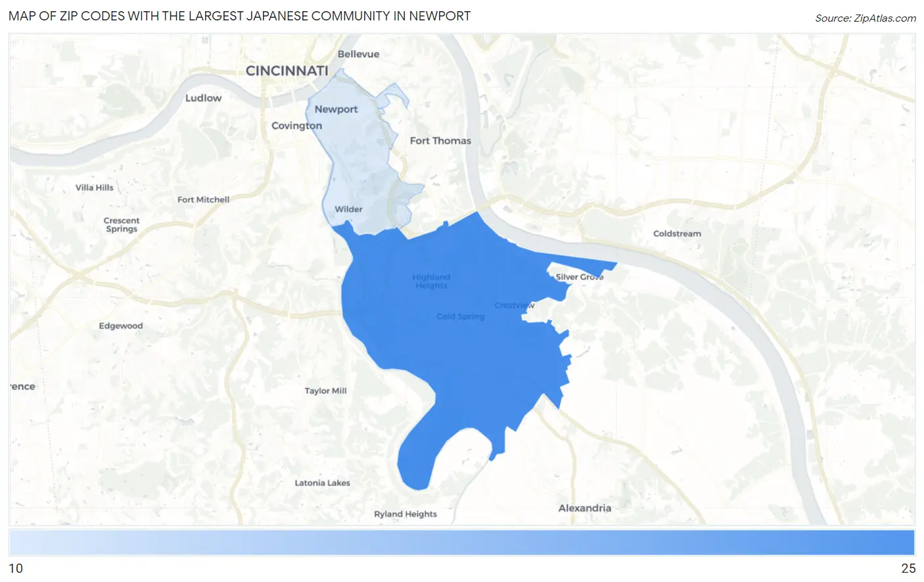Click the CINCINNATI map label
The image size is (924, 582).
pyautogui.click(x=287, y=71)
